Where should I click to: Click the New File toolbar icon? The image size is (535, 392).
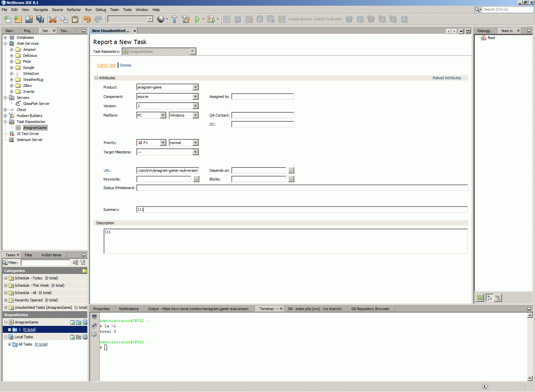(x=8, y=19)
